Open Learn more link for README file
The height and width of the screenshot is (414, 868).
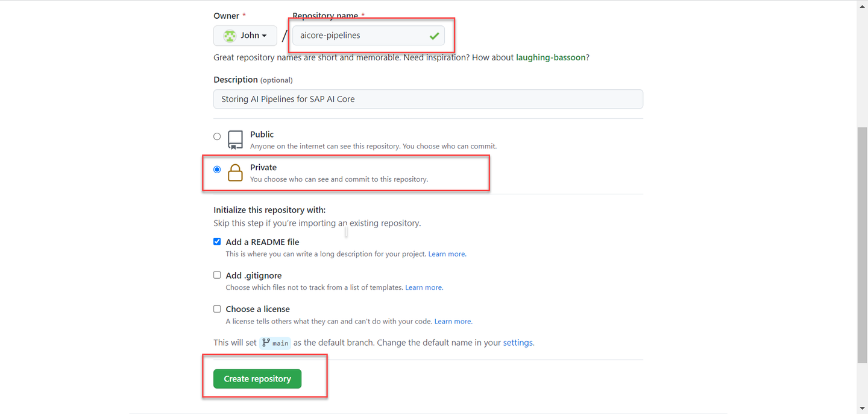pyautogui.click(x=447, y=254)
